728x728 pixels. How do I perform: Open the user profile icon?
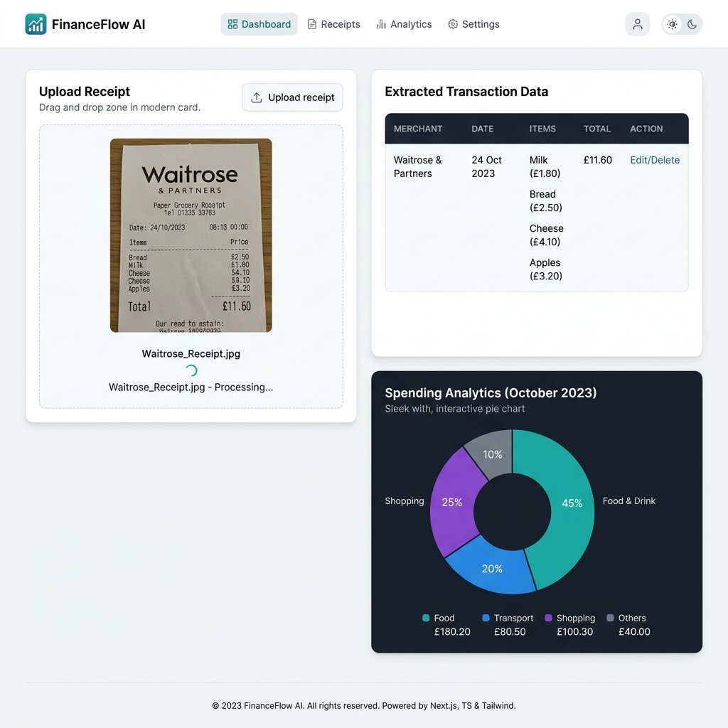click(x=638, y=24)
